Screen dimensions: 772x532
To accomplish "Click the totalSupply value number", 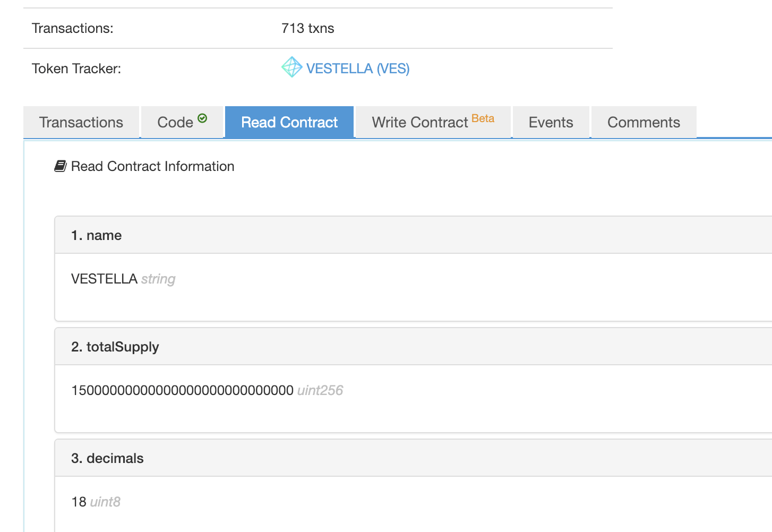I will click(x=182, y=390).
